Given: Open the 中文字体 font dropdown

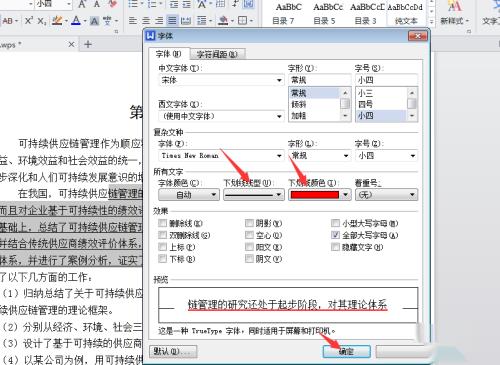Looking at the screenshot, I should 279,80.
